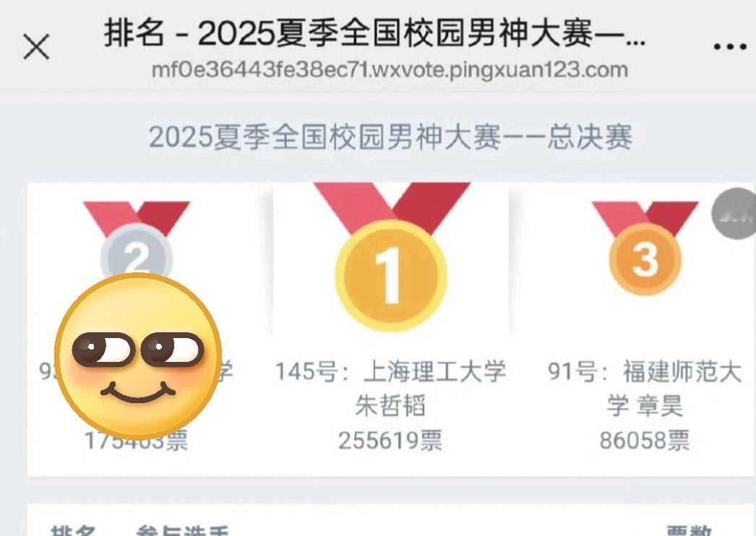Open contestant 145号 上海理工大学 朱哲韬
Viewport: 756px width, 536px height.
click(x=390, y=388)
